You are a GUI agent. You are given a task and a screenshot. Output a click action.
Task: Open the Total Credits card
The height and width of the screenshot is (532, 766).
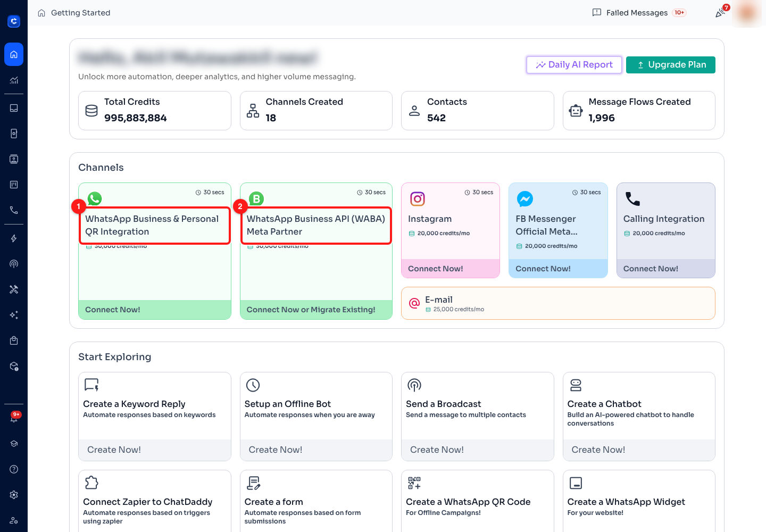pyautogui.click(x=155, y=111)
